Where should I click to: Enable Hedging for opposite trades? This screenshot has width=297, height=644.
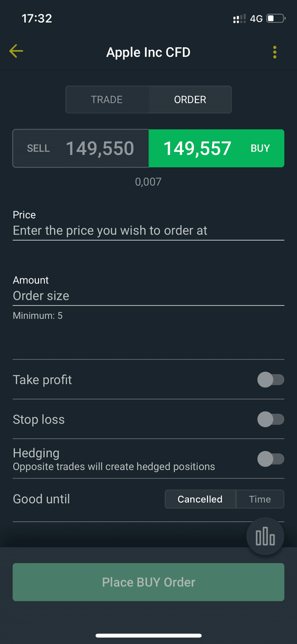[271, 459]
